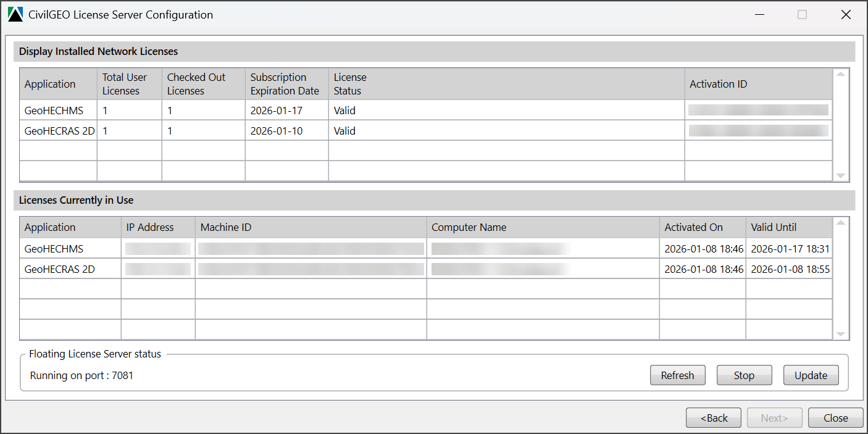The height and width of the screenshot is (434, 868).
Task: Click Valid Until value 2026-01-08 18:55
Action: point(790,269)
